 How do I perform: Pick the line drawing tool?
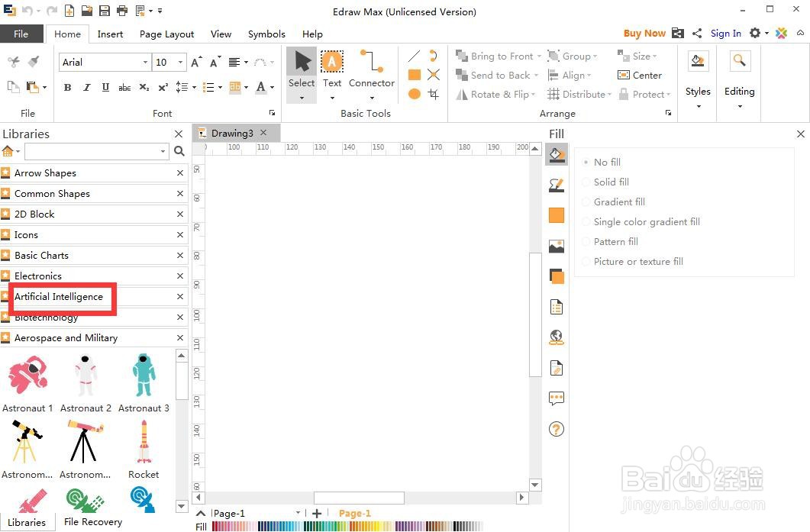tap(415, 56)
